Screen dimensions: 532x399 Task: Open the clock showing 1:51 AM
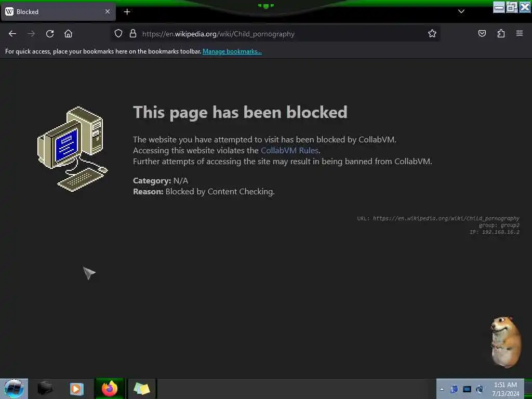click(x=506, y=389)
